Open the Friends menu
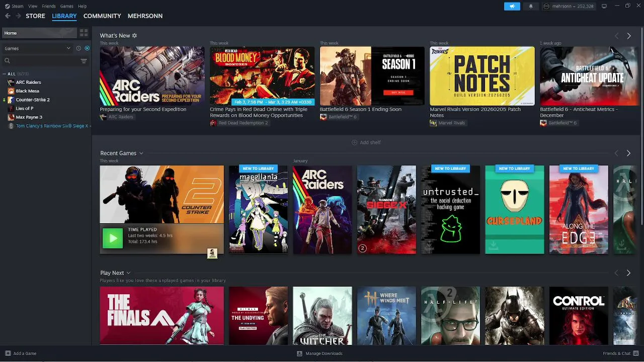644x362 pixels. point(49,6)
